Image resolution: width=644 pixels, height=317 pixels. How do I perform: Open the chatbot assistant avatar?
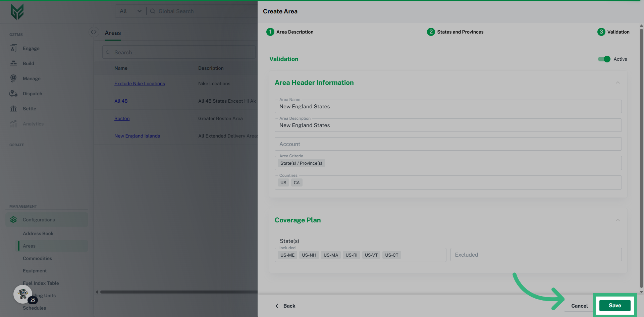(23, 294)
